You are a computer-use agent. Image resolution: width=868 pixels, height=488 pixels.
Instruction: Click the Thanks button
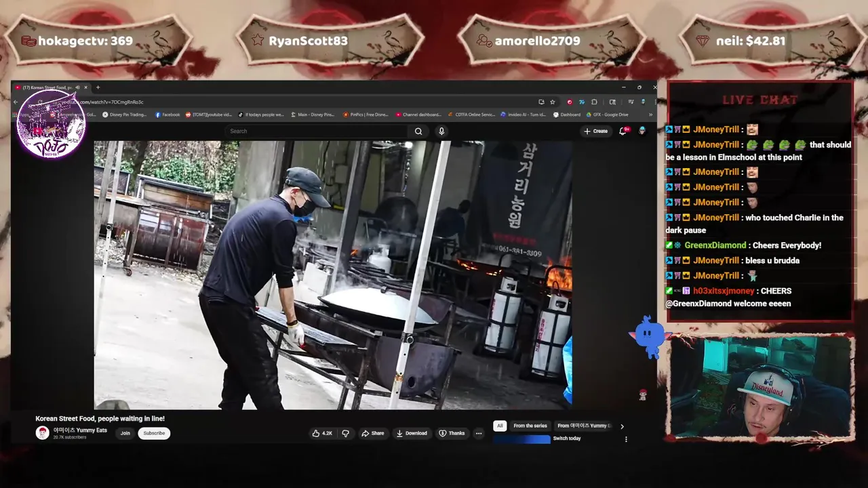pyautogui.click(x=452, y=433)
